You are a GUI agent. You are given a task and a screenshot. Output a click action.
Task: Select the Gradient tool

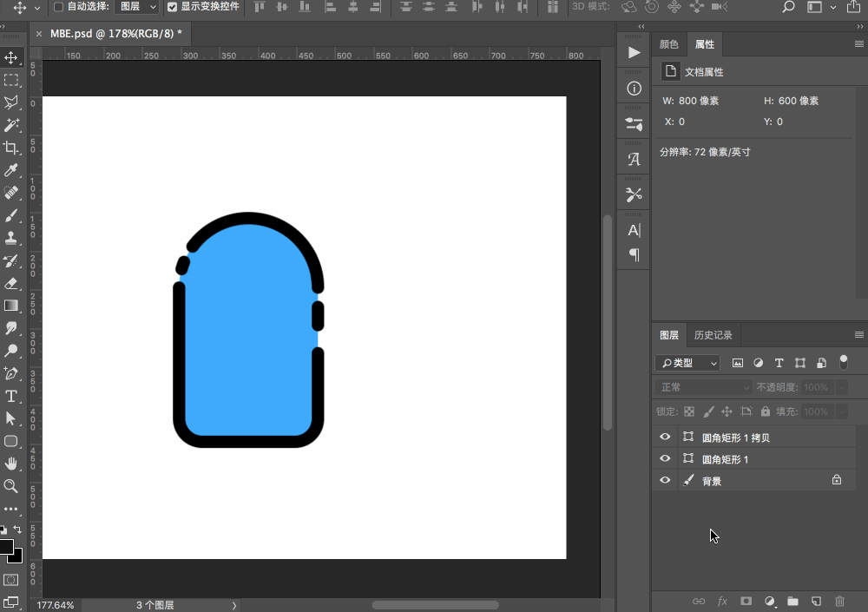pyautogui.click(x=11, y=306)
